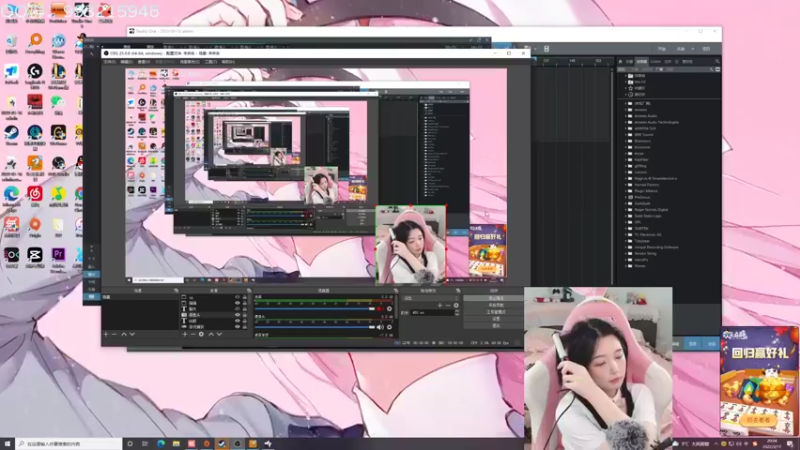Image resolution: width=800 pixels, height=450 pixels.
Task: Click second mixer channel volume slider handle
Action: tap(372, 327)
